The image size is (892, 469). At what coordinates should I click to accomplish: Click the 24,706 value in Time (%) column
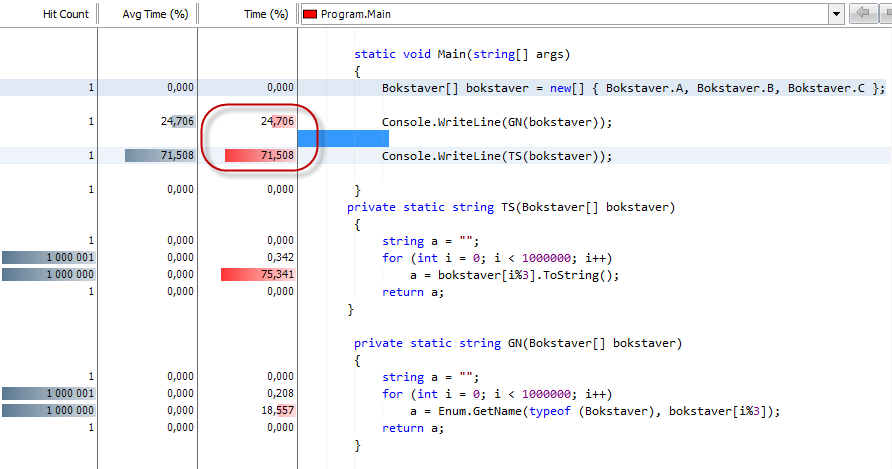277,121
